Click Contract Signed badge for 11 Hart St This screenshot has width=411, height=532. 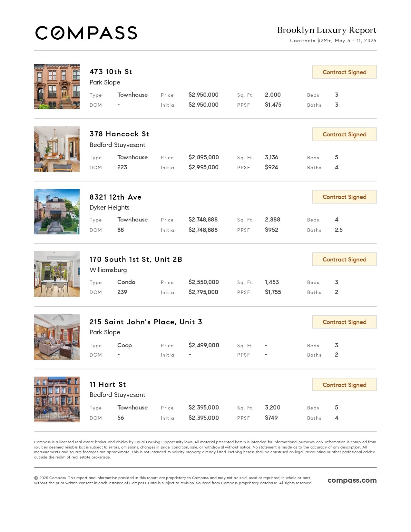[x=344, y=385]
